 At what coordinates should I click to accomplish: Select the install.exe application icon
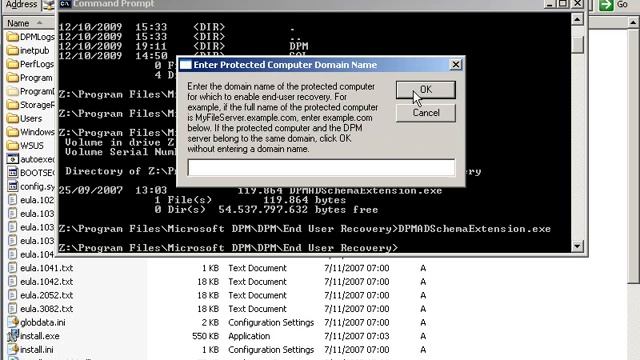pyautogui.click(x=13, y=336)
